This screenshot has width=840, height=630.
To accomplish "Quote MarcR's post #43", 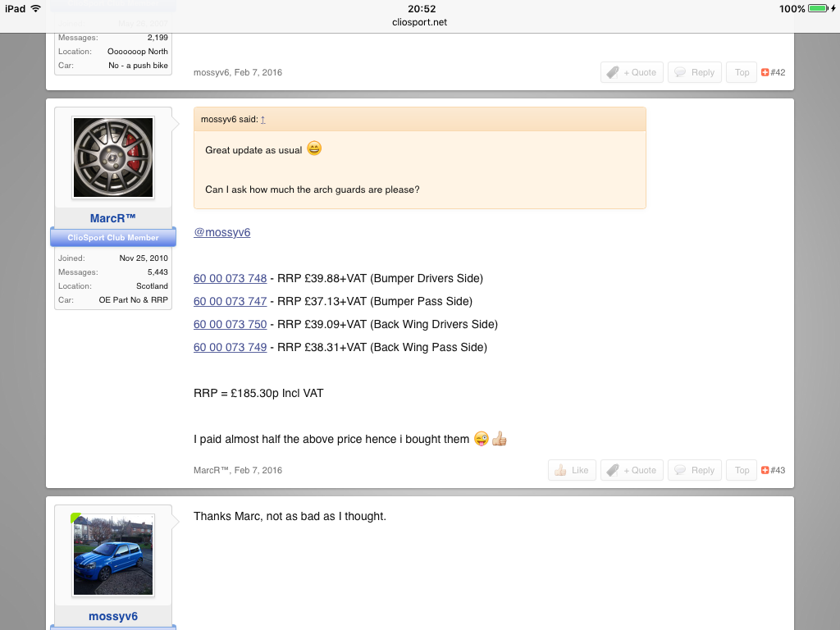I will click(x=631, y=470).
